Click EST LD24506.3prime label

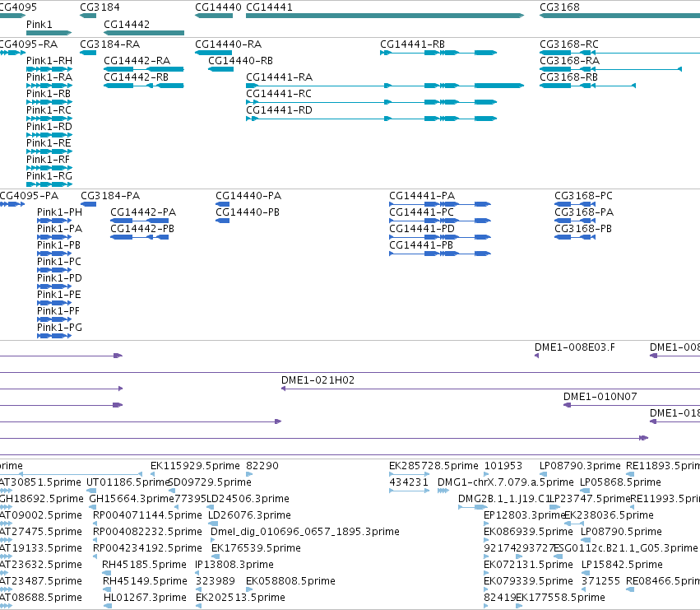click(x=248, y=499)
